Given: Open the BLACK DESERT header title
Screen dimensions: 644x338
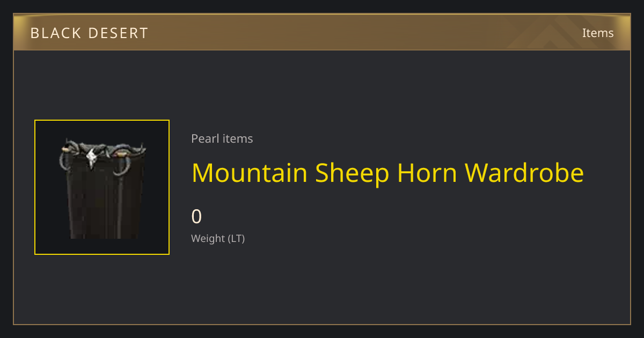Looking at the screenshot, I should tap(89, 33).
